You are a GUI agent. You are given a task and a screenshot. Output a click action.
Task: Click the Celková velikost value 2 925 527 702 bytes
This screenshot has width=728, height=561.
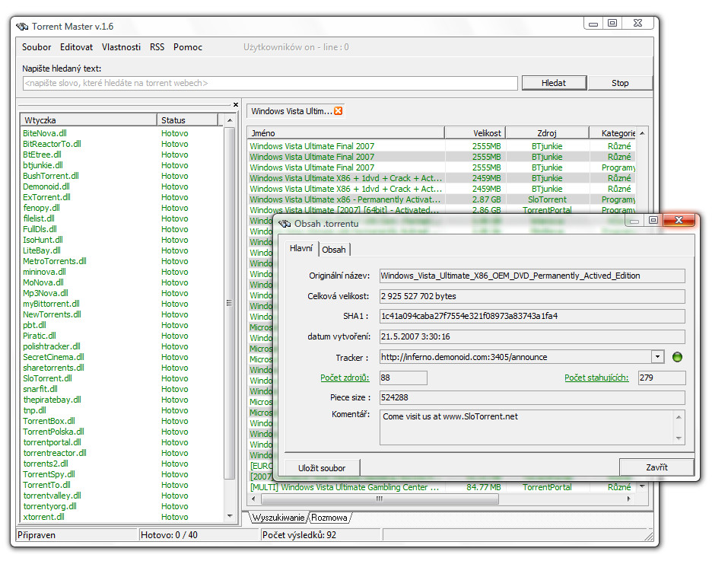532,296
